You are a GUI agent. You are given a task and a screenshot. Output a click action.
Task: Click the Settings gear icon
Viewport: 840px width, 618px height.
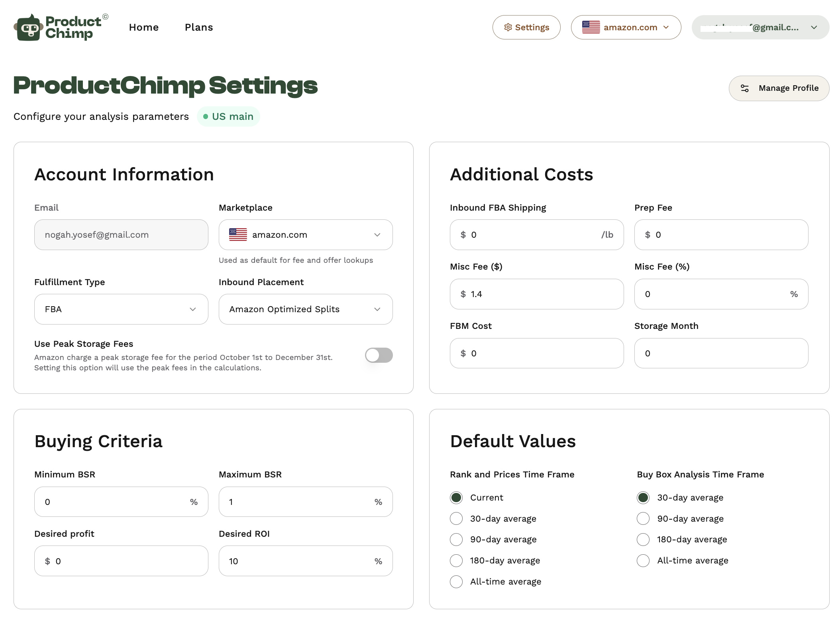tap(508, 27)
